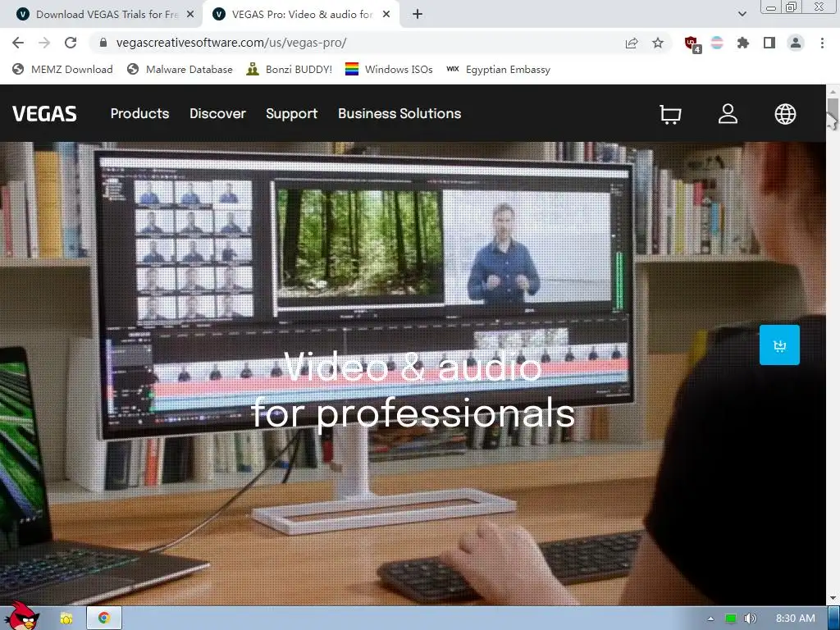Select the VEGAS Pro tab
Screen dimensions: 840x630
click(301, 15)
